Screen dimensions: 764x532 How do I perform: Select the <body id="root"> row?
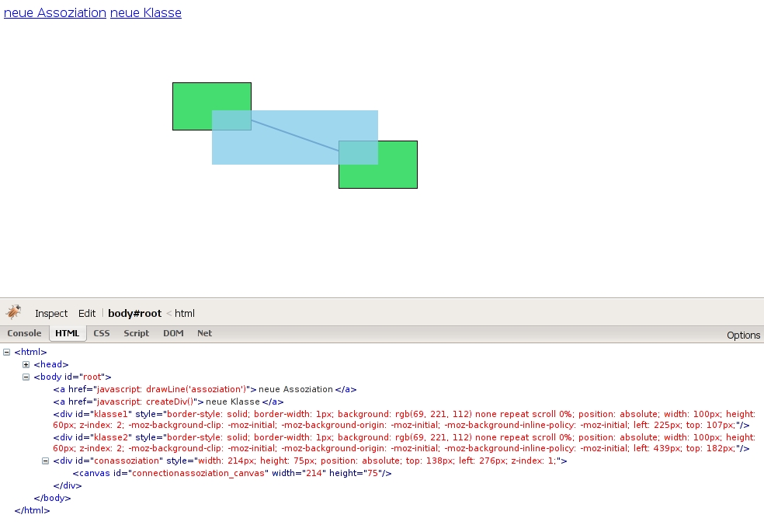click(x=73, y=377)
